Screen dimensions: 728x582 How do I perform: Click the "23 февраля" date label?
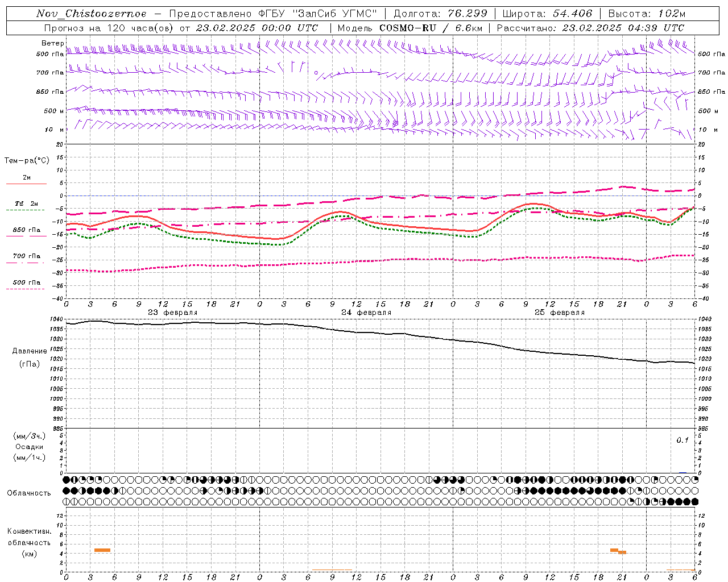point(173,313)
